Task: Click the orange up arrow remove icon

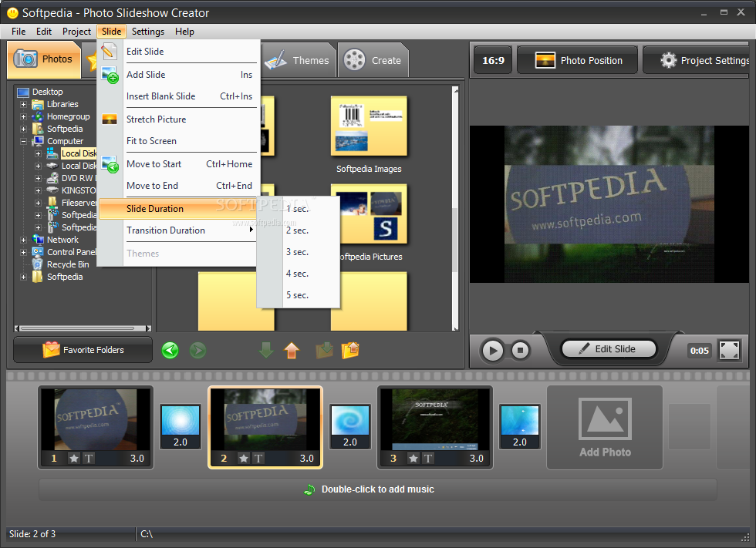Action: point(292,350)
